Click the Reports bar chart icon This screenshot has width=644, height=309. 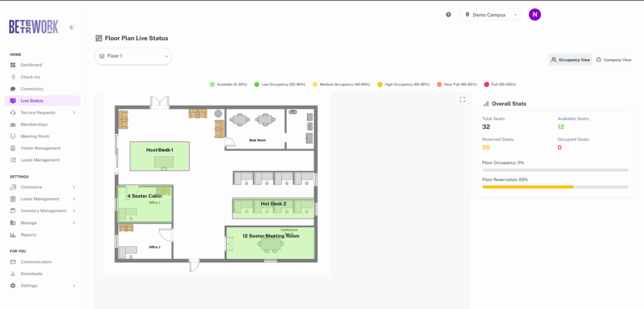click(x=13, y=235)
